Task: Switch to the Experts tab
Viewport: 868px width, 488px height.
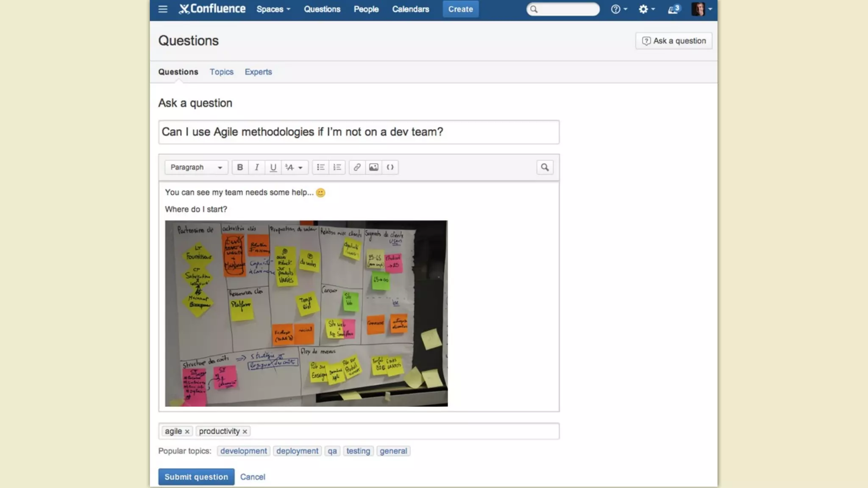Action: [x=258, y=72]
